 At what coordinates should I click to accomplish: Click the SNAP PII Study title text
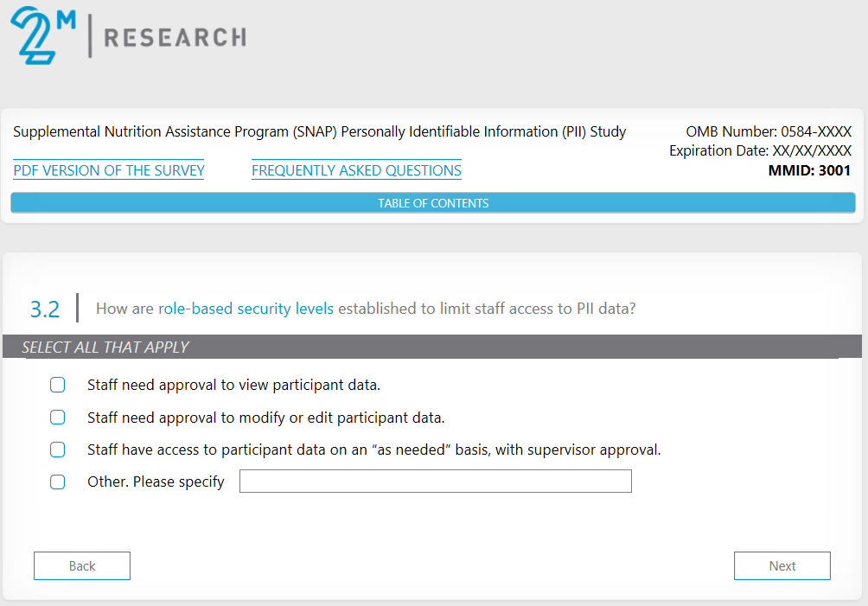320,132
